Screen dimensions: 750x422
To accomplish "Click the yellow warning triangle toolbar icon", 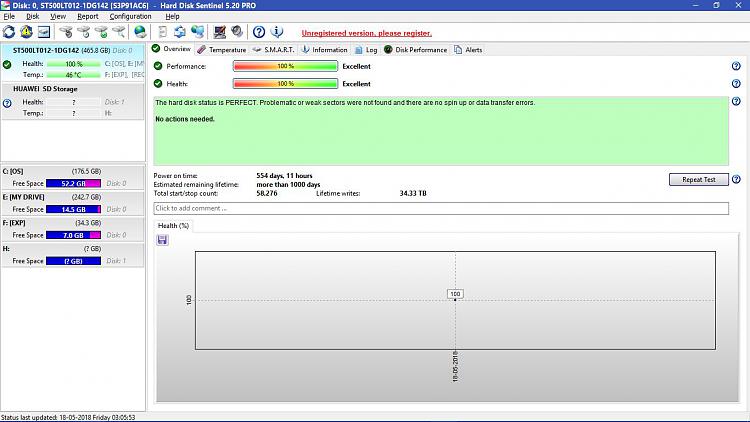I will pyautogui.click(x=26, y=32).
